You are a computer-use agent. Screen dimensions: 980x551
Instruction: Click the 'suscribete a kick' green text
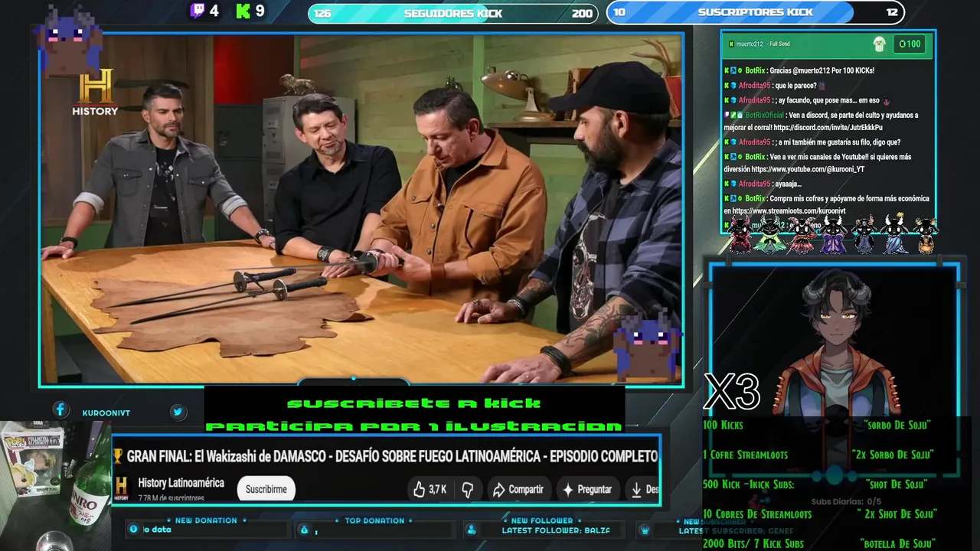[414, 403]
